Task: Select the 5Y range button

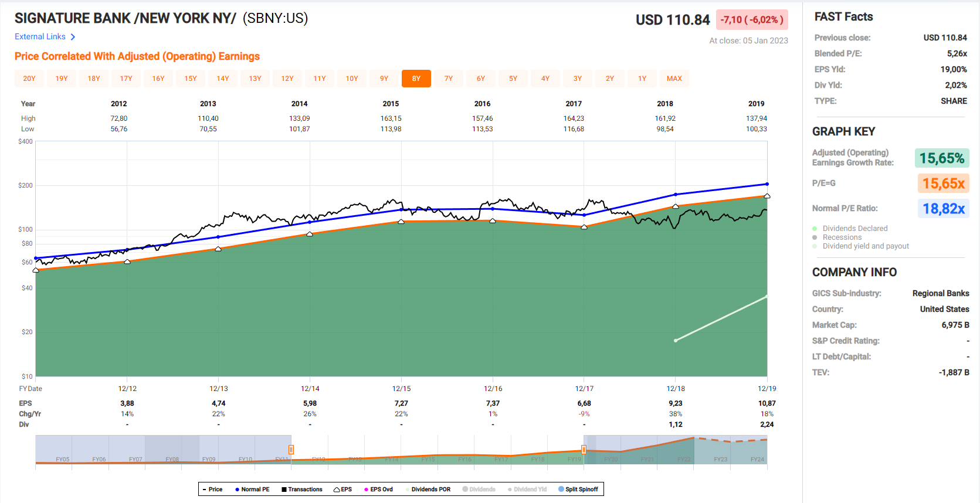Action: coord(513,79)
